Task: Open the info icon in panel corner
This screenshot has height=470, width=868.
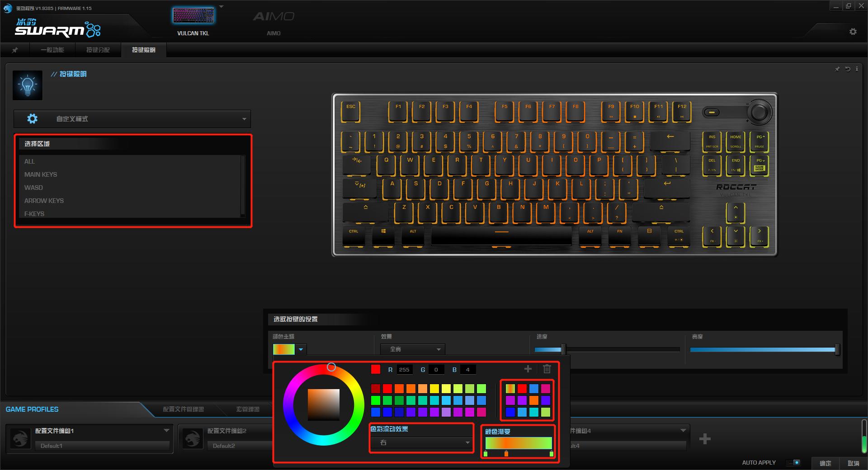Action: (857, 69)
